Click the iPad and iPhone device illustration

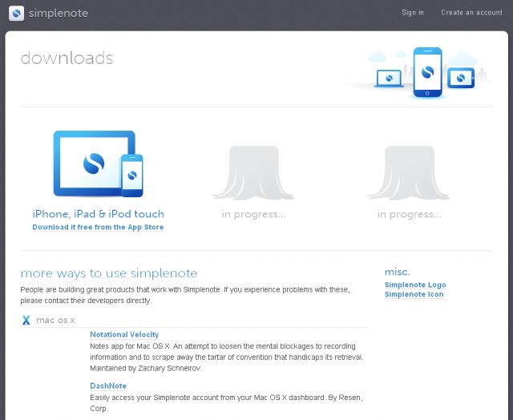point(98,164)
